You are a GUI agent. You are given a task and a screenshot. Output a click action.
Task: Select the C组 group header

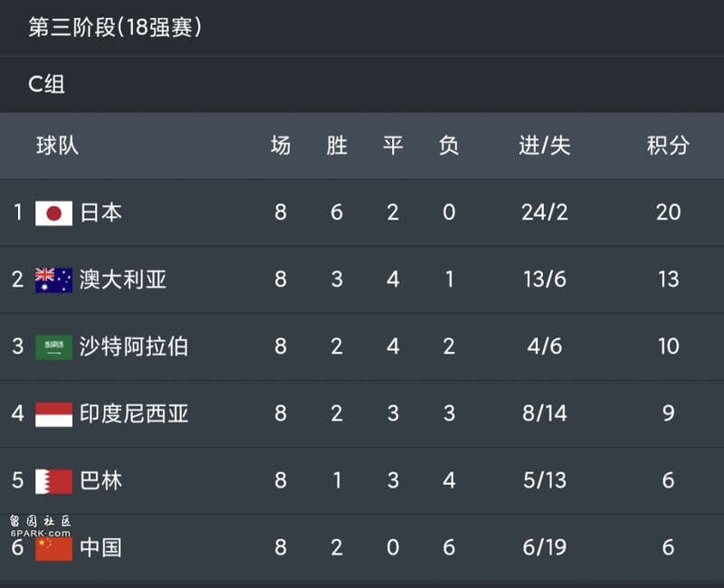[x=46, y=84]
